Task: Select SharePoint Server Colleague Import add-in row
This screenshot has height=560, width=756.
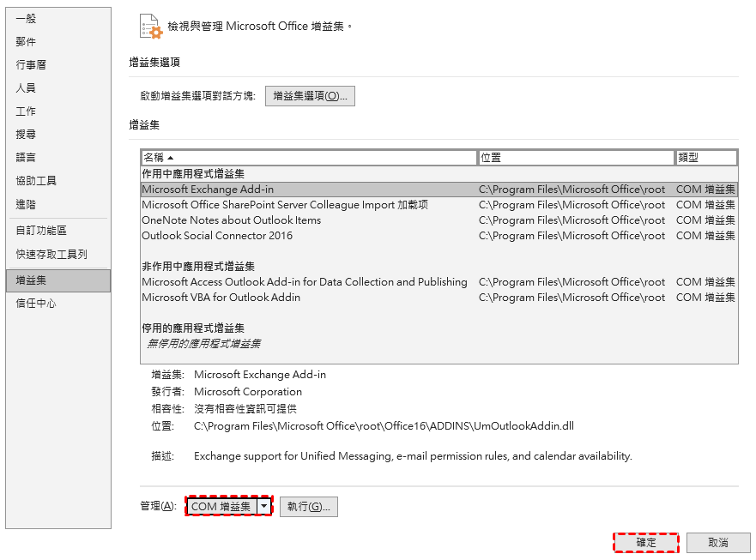Action: [x=438, y=205]
